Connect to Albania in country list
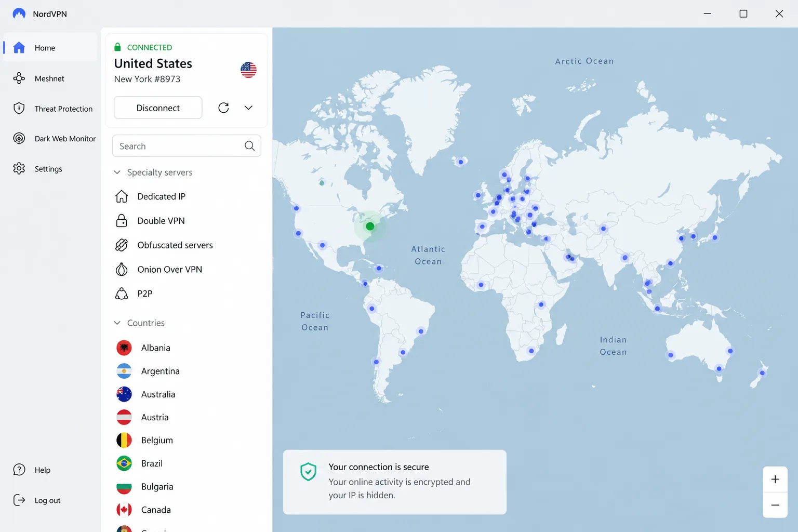This screenshot has height=532, width=798. coord(187,348)
